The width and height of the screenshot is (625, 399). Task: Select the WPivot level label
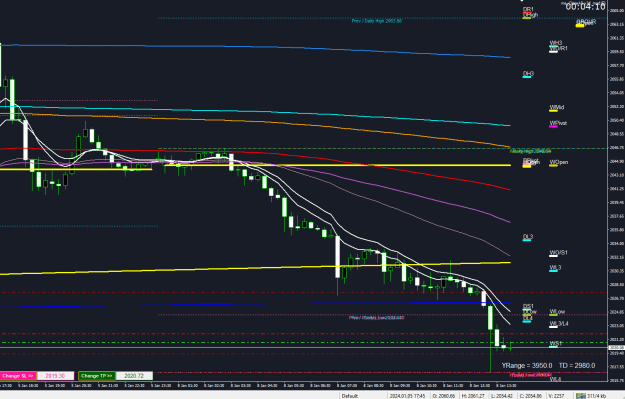pos(558,123)
